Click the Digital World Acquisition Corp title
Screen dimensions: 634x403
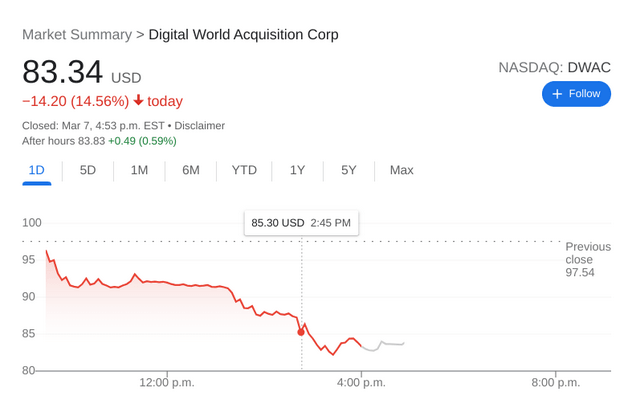click(243, 35)
